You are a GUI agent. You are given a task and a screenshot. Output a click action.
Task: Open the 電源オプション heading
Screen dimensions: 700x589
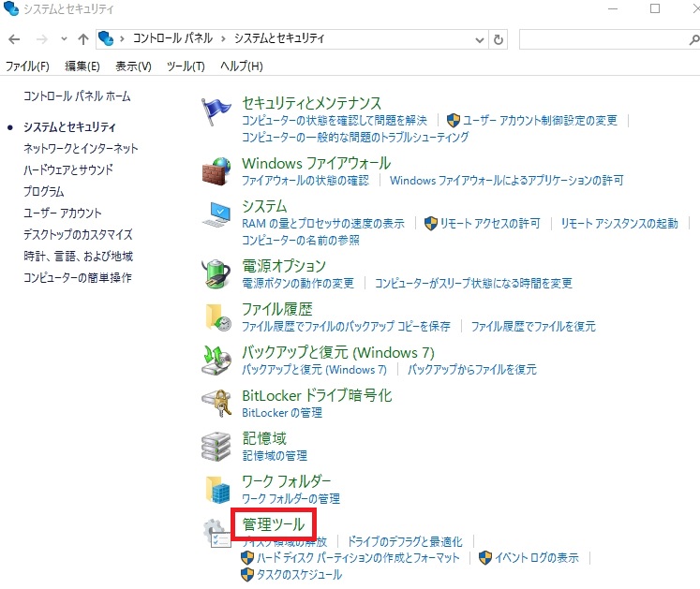tap(284, 266)
